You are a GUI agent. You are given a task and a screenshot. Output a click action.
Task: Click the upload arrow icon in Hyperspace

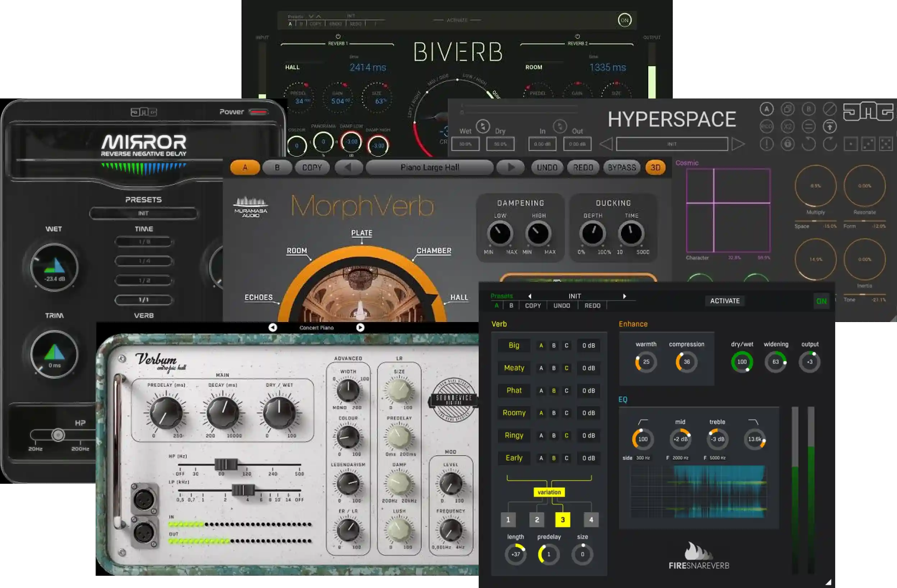click(x=829, y=127)
